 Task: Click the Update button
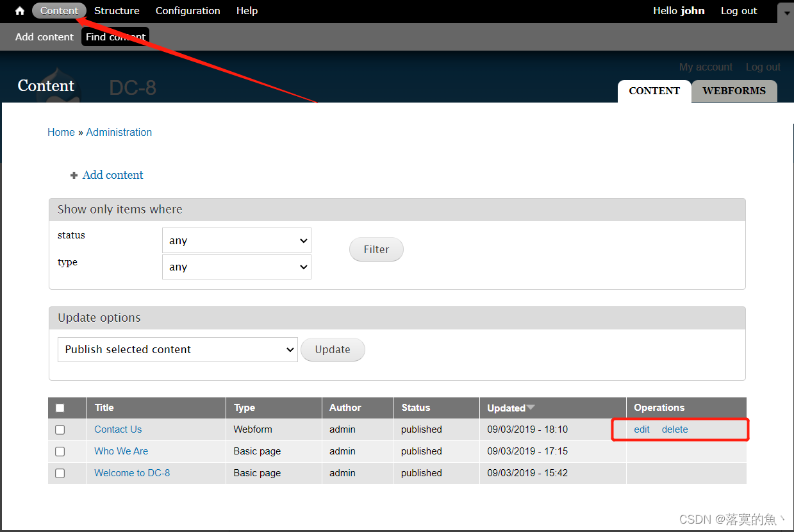coord(333,349)
